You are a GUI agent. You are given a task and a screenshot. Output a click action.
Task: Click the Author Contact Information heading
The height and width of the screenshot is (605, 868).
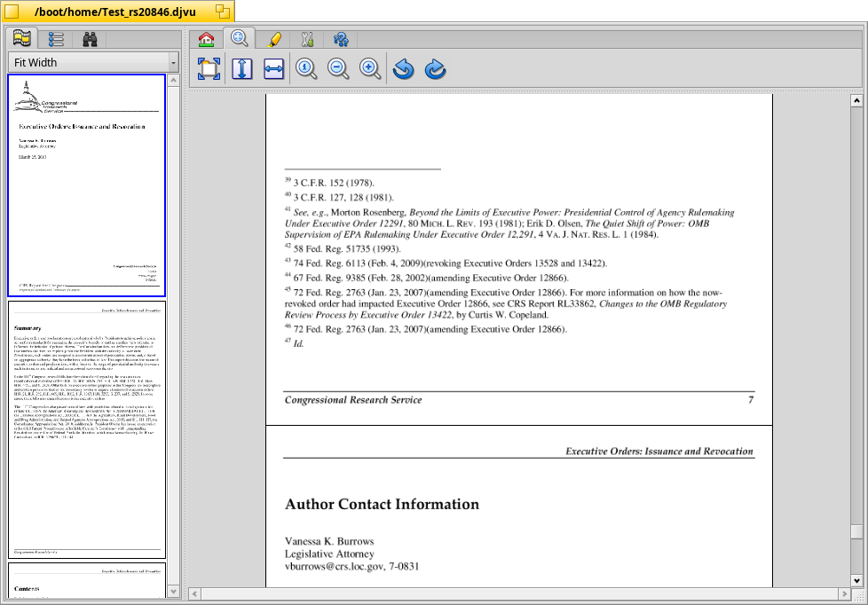pyautogui.click(x=382, y=504)
